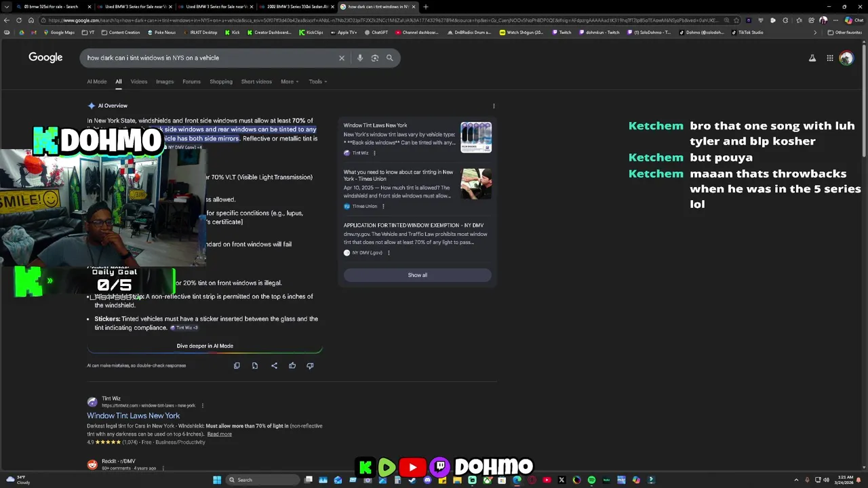This screenshot has width=868, height=488.
Task: Go to the Google homepage logo
Action: pyautogui.click(x=45, y=58)
